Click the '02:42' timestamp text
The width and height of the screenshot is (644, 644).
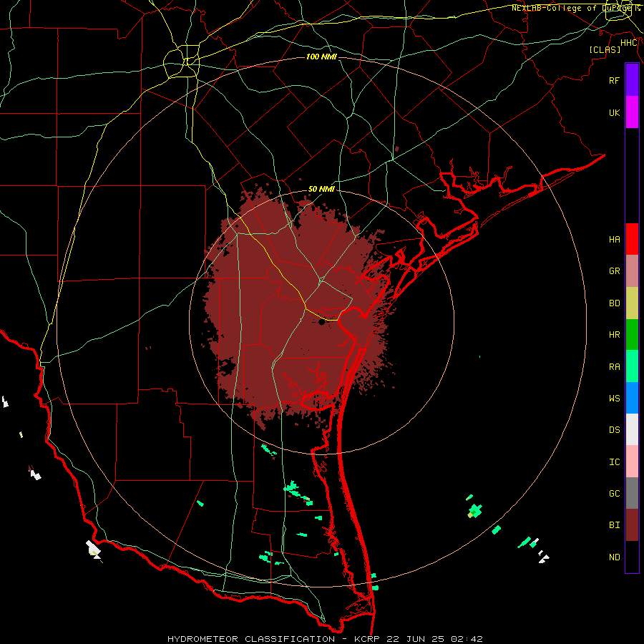point(467,639)
